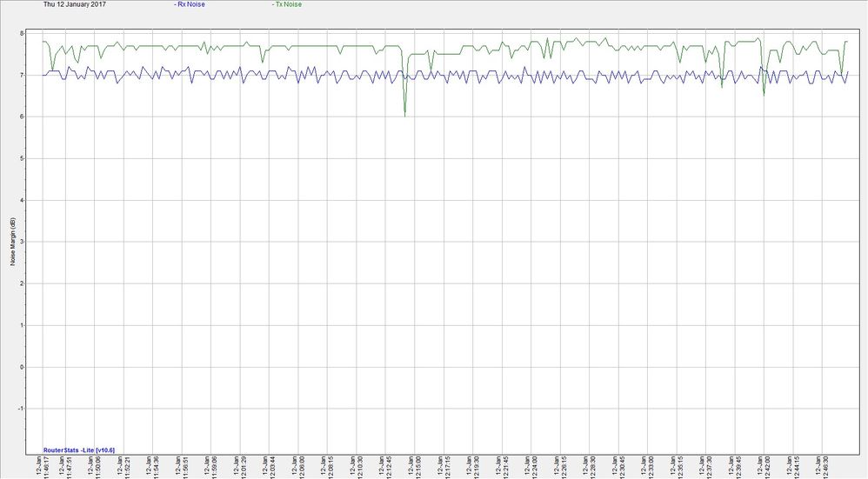Click the RouterStats-Lite version link
This screenshot has width=868, height=479.
point(79,449)
